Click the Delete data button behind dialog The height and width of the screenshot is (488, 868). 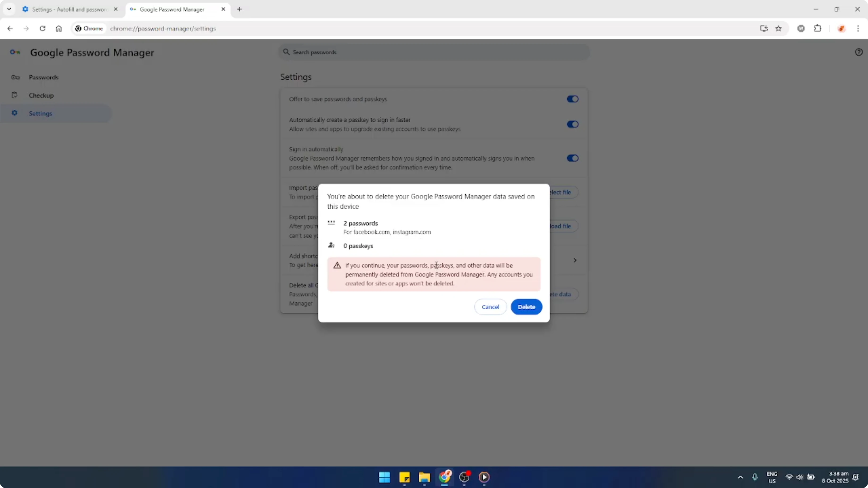click(564, 294)
